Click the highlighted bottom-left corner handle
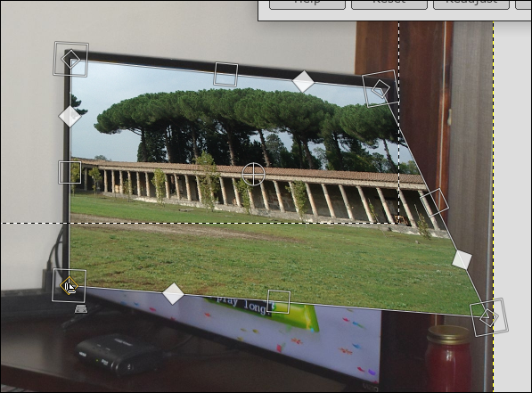Screen dimensions: 532x393 pos(69,285)
